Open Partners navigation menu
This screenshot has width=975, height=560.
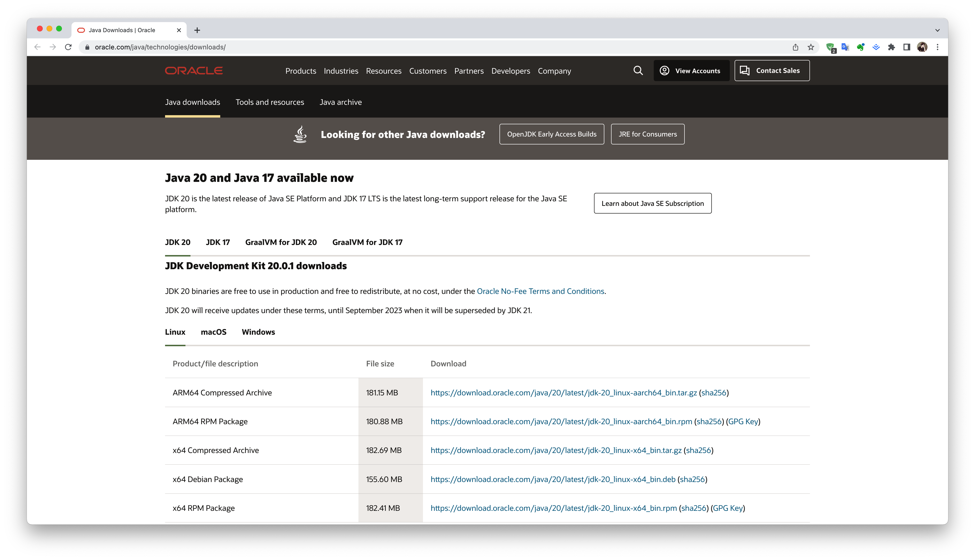coord(469,71)
